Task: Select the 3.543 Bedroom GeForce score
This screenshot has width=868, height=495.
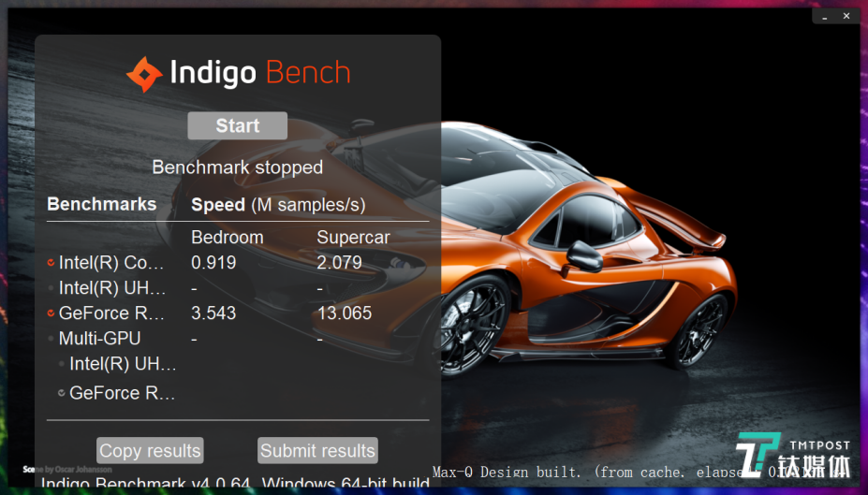Action: [x=213, y=313]
